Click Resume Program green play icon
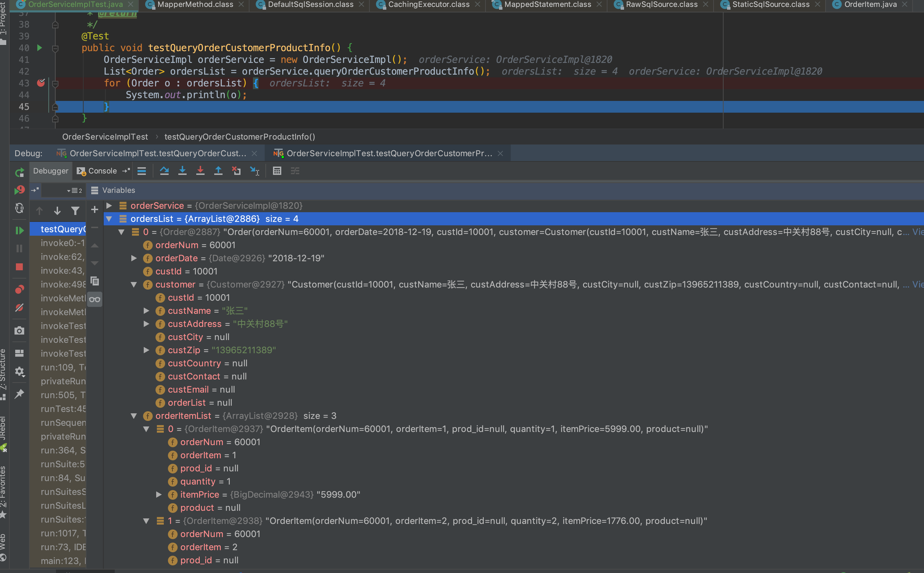Viewport: 924px width, 573px height. 19,230
